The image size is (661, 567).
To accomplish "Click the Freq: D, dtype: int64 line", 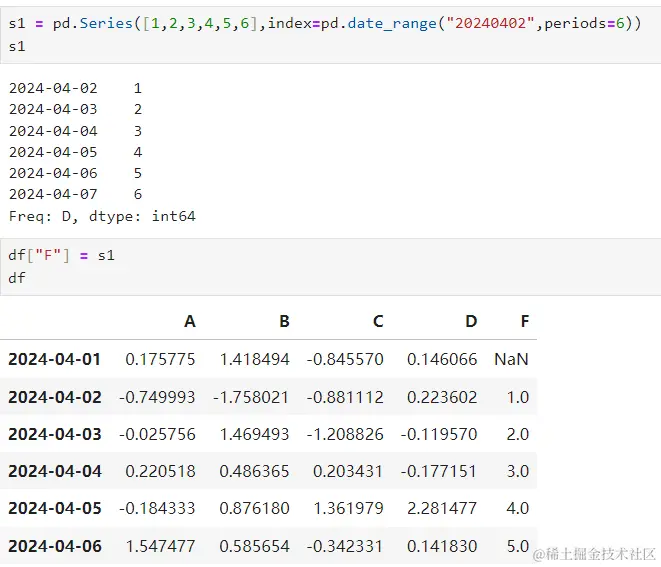I will tap(102, 216).
